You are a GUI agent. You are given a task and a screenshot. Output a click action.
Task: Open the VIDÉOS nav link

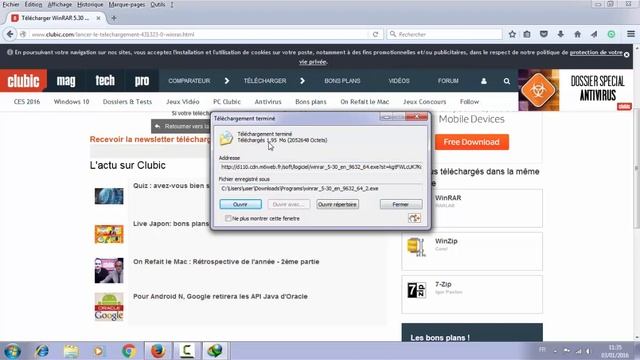point(399,81)
